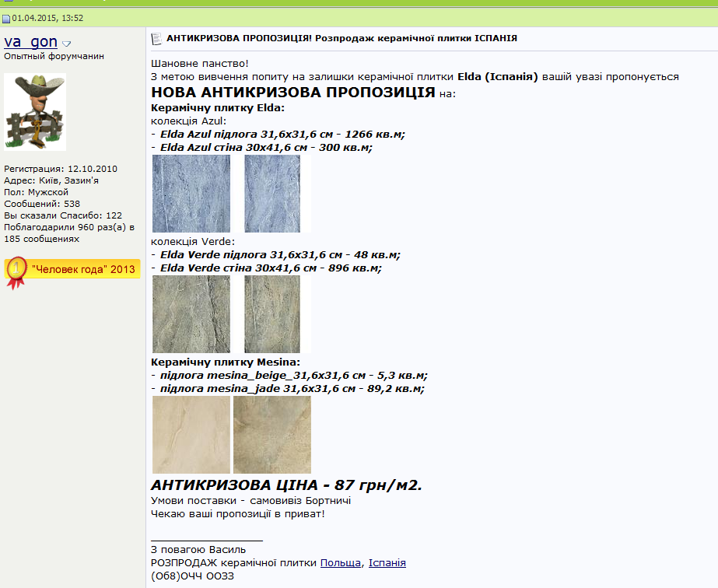Viewport: 718px width, 588px height.
Task: Click the text "Вы сказали Спасибо: 122"
Action: (63, 215)
